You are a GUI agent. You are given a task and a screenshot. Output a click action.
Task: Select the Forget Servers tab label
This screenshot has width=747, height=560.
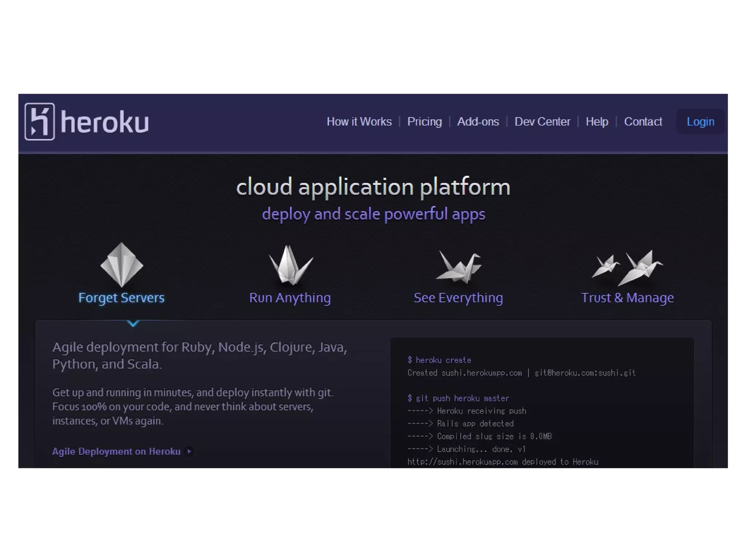click(121, 298)
